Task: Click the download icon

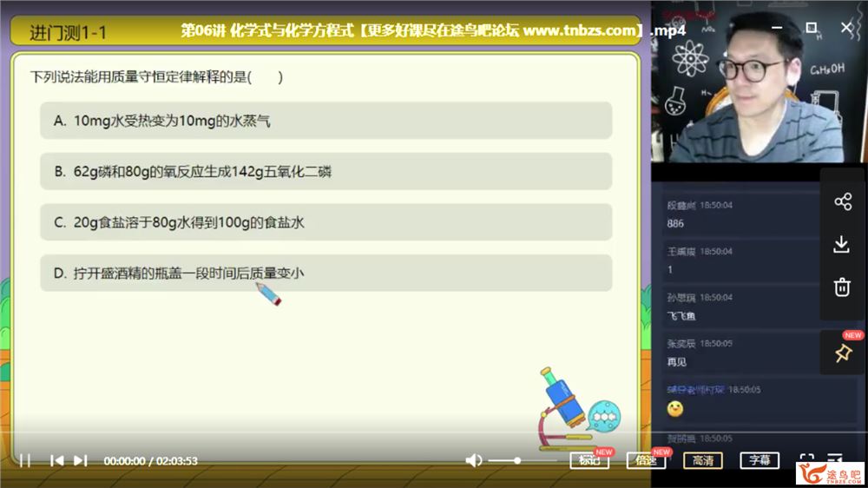Action: point(842,244)
